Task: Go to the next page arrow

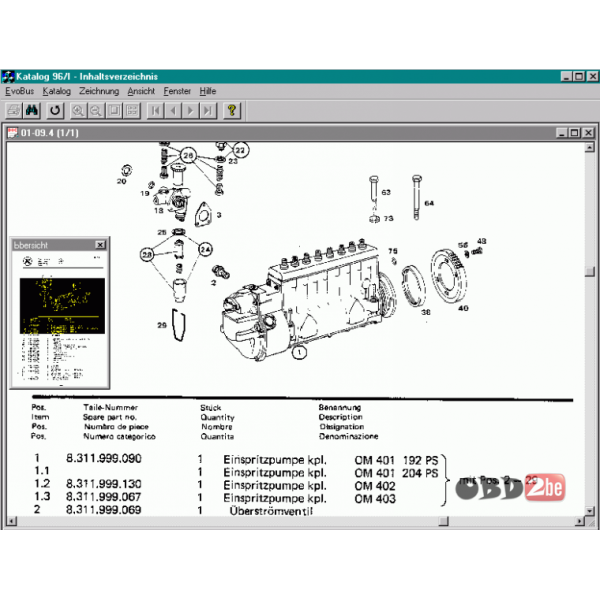Action: click(x=191, y=111)
